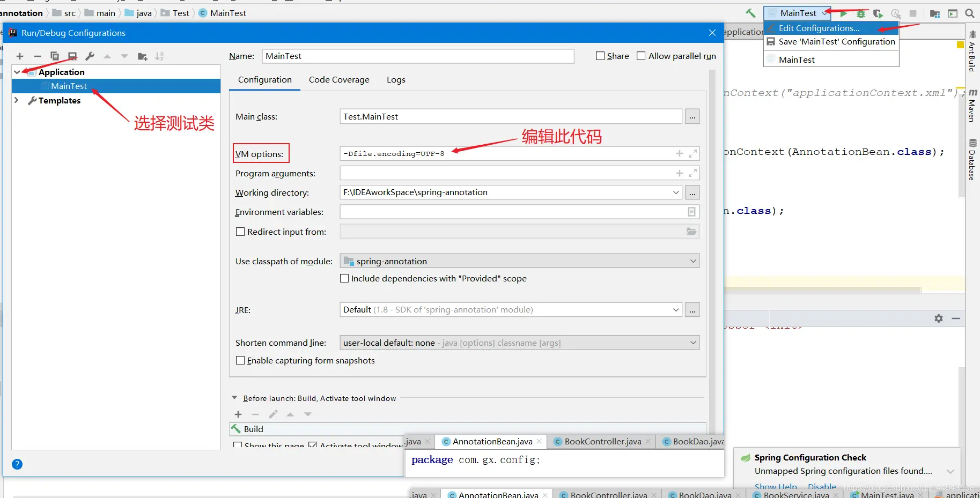Enable Include dependencies with "Provided" scope
980x498 pixels.
tap(344, 278)
